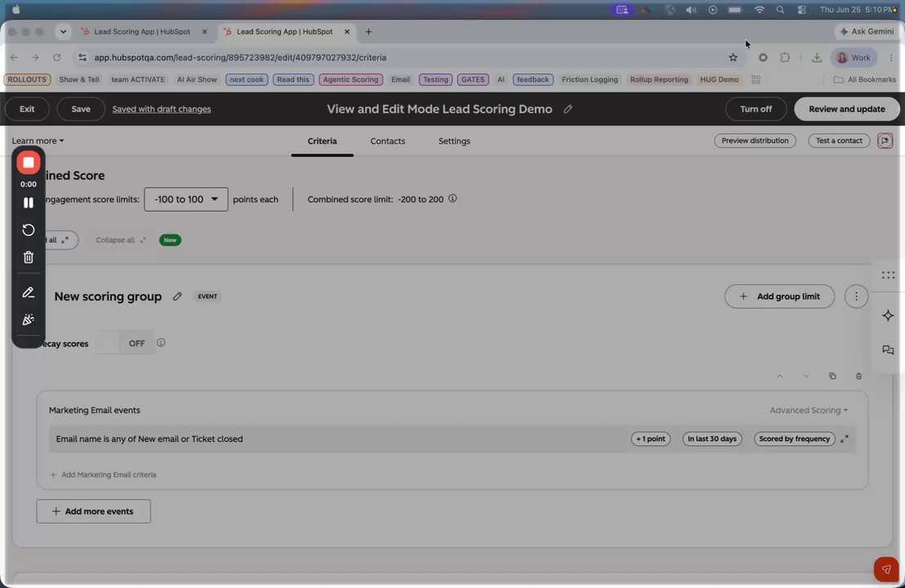
Task: Click Review and update
Action: pyautogui.click(x=847, y=109)
